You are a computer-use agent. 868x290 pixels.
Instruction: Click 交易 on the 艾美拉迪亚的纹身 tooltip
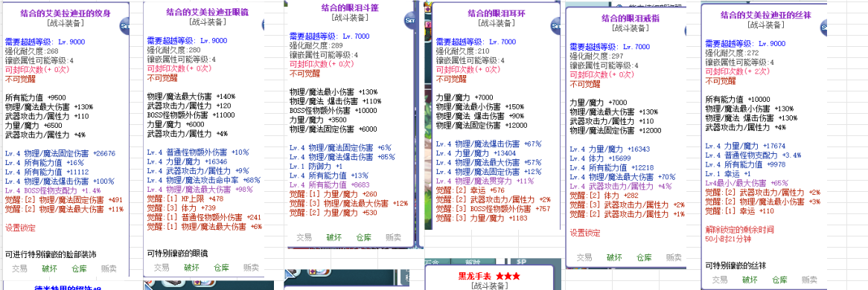point(19,268)
